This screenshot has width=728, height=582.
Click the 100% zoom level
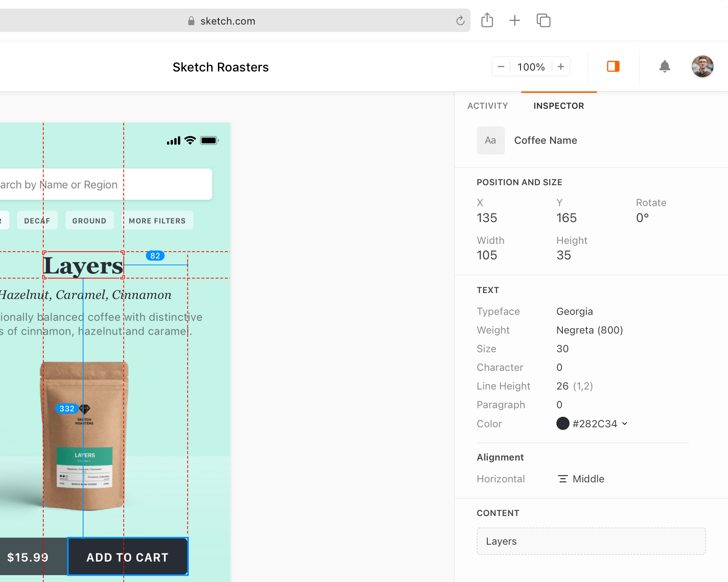pyautogui.click(x=531, y=67)
